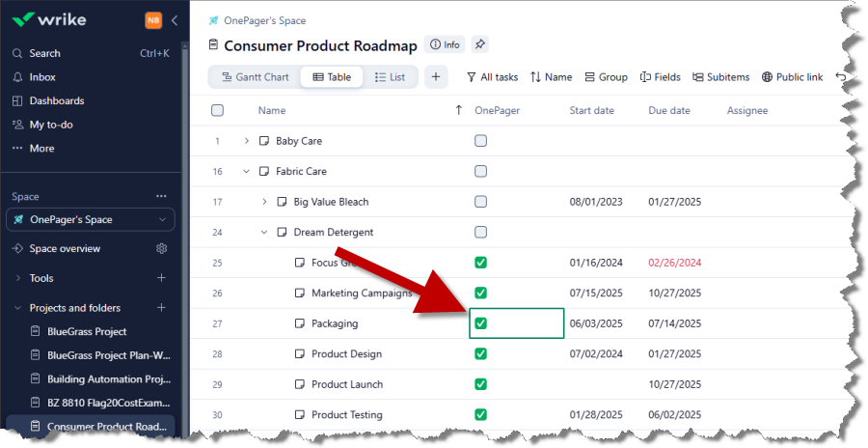Collapse the sidebar with the chevron
Image resolution: width=868 pixels, height=448 pixels.
[x=175, y=20]
